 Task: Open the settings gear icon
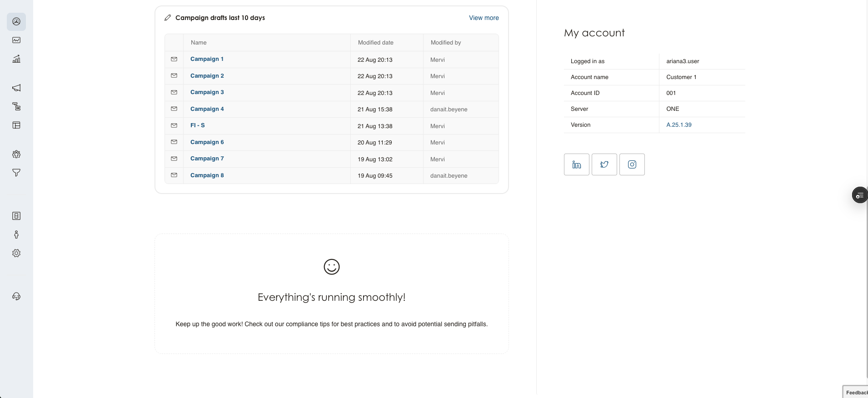[x=16, y=253]
